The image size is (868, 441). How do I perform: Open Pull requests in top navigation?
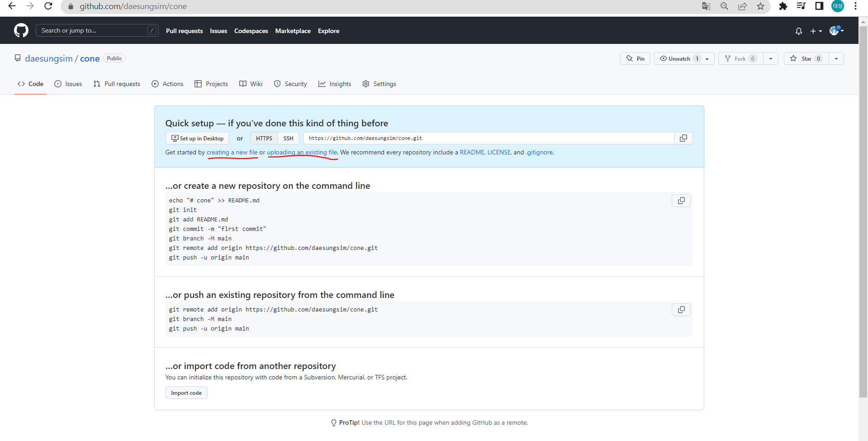(x=184, y=31)
